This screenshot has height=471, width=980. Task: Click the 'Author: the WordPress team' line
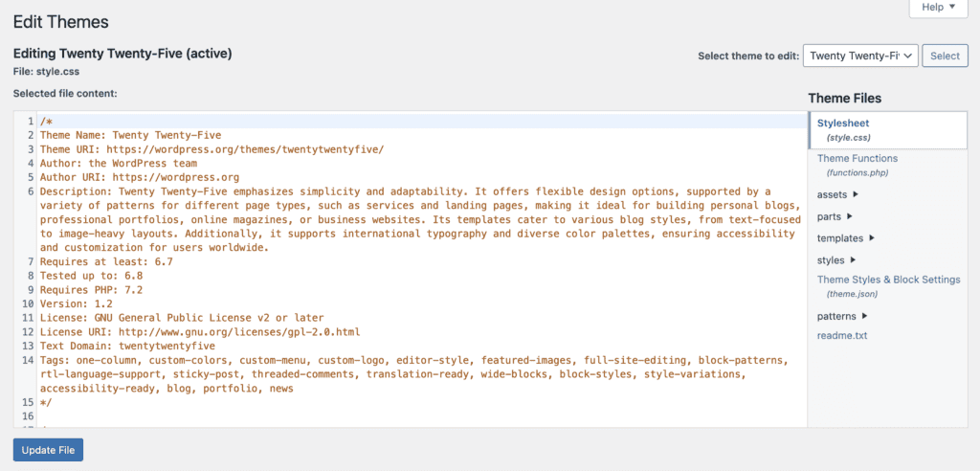[119, 164]
